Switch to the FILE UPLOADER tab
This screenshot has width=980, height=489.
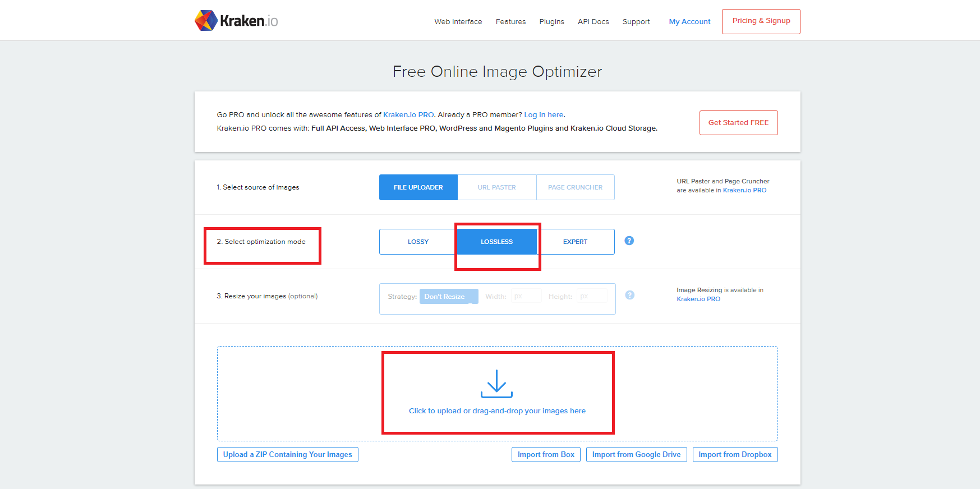[418, 187]
